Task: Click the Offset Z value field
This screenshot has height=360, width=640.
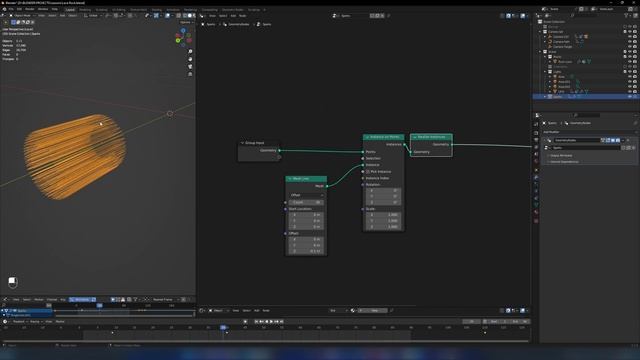Action: click(307, 251)
